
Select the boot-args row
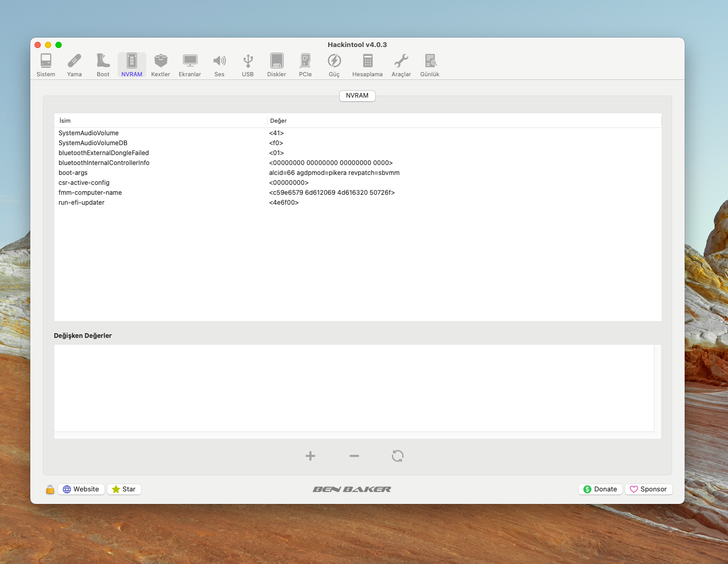tap(73, 173)
